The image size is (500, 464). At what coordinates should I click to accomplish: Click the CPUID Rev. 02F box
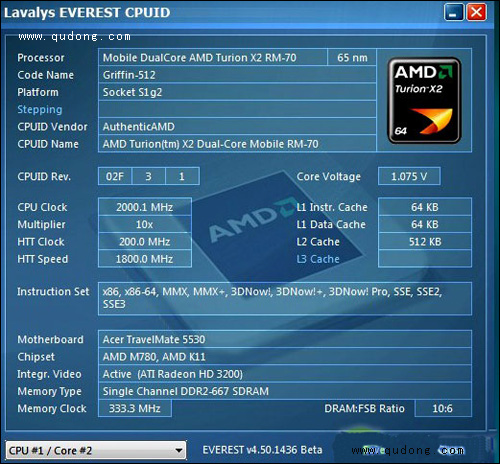click(115, 176)
